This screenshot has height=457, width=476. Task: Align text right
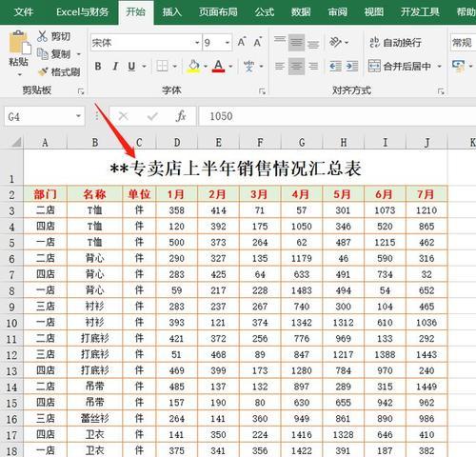313,67
